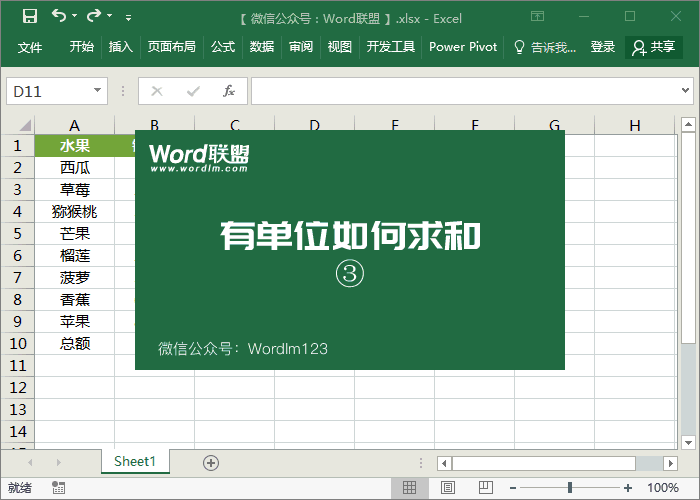The image size is (700, 500).
Task: Click the vertical scrollbar up arrow
Action: coord(688,125)
